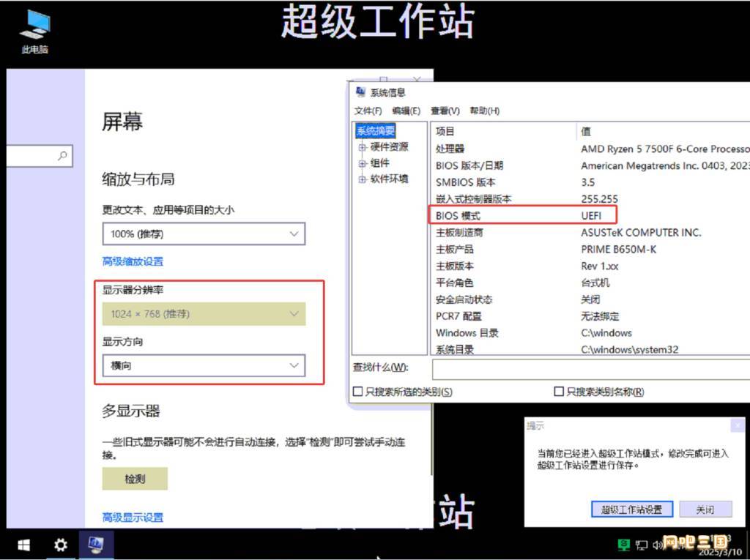Click the 系统信息 window title icon
This screenshot has width=750, height=560.
click(x=360, y=92)
